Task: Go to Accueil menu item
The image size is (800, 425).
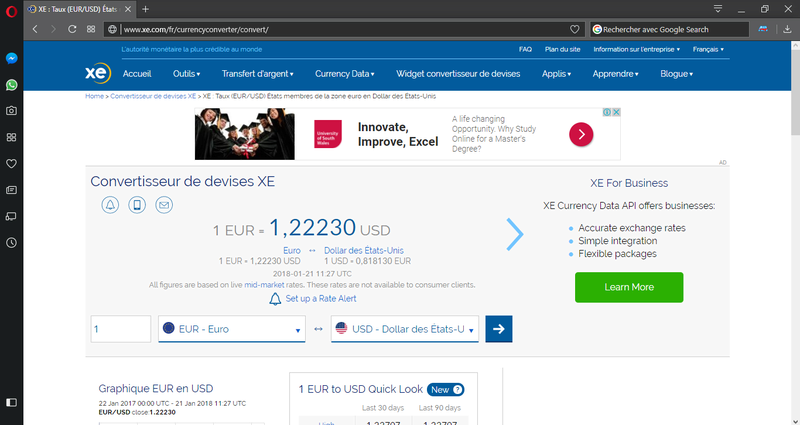Action: point(137,74)
